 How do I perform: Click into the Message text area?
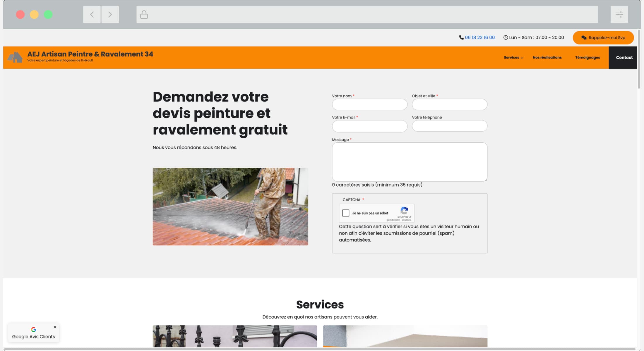click(x=409, y=162)
